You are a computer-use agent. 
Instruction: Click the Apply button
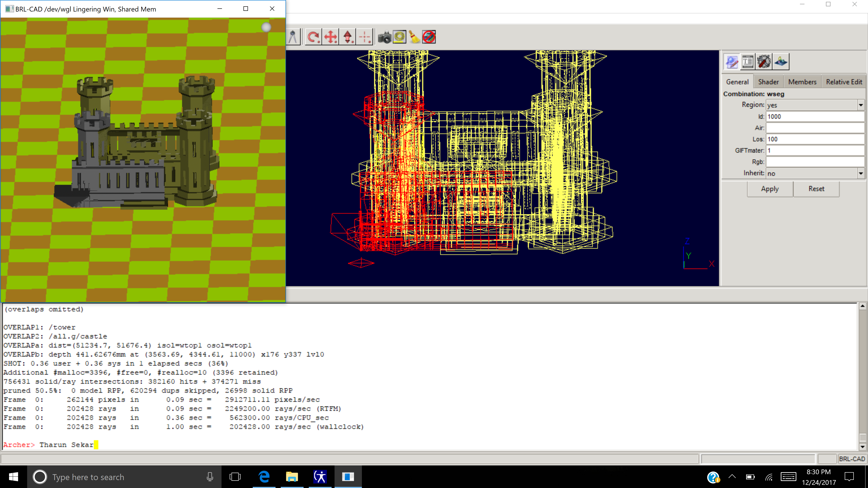coord(770,189)
